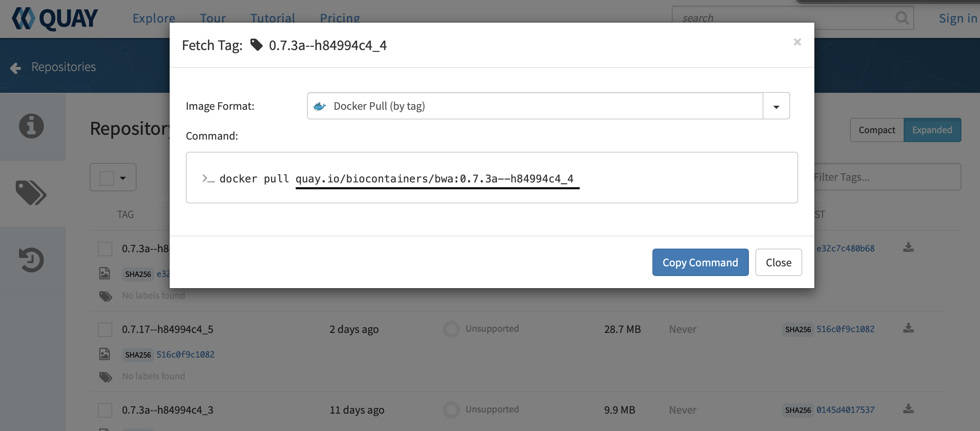Click fetch icon for e32c7c480b68 row
Image resolution: width=980 pixels, height=431 pixels.
(x=908, y=247)
